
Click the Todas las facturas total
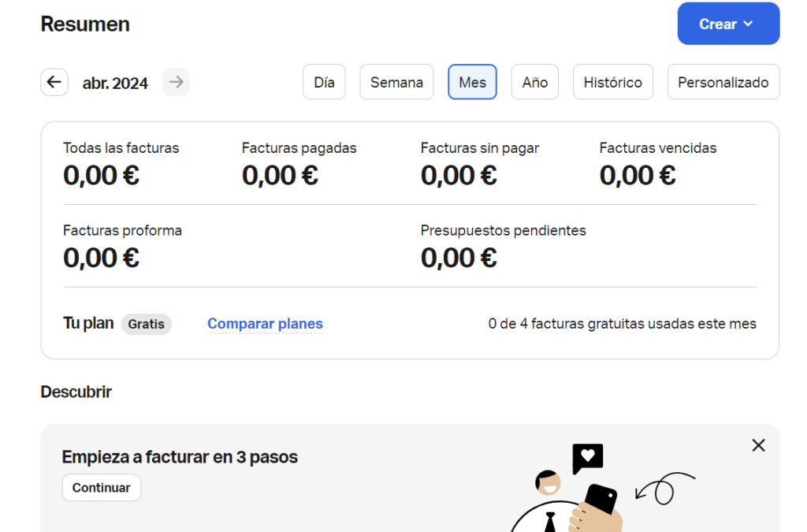[x=101, y=175]
